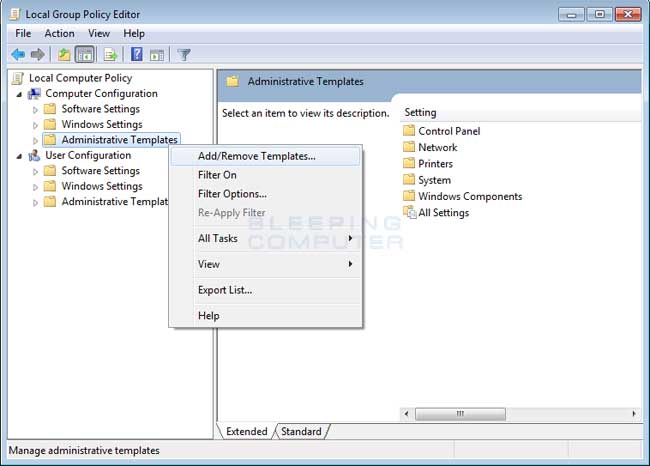Expand Administrative Templates under User Configuration
Viewport: 650px width, 466px height.
click(x=35, y=203)
